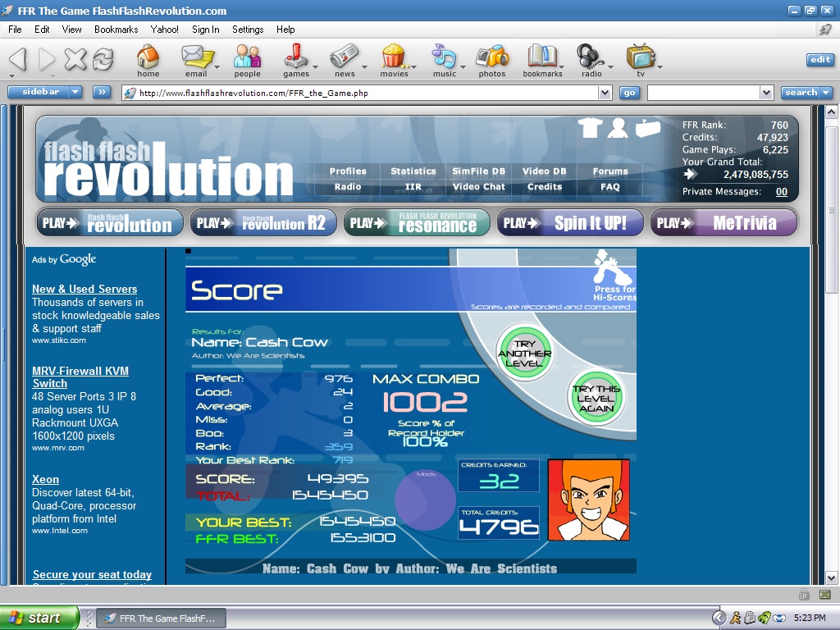
Task: Expand the sidebar dropdown button
Action: point(75,92)
